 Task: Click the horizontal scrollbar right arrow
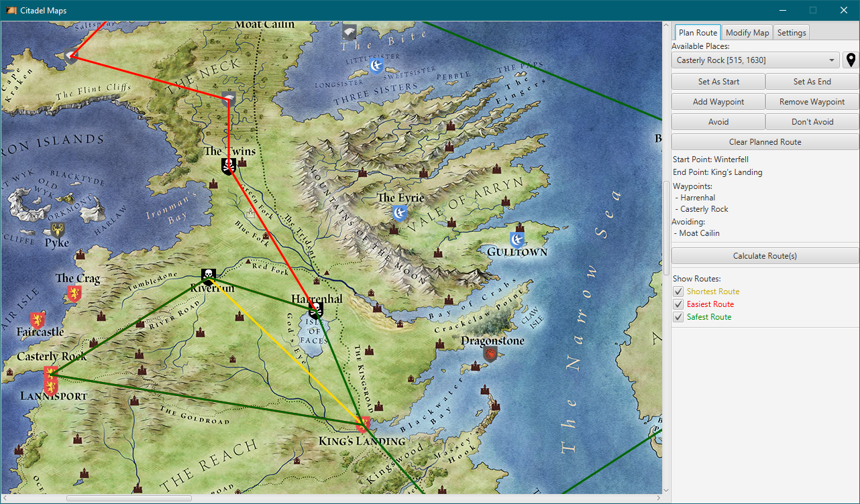658,499
